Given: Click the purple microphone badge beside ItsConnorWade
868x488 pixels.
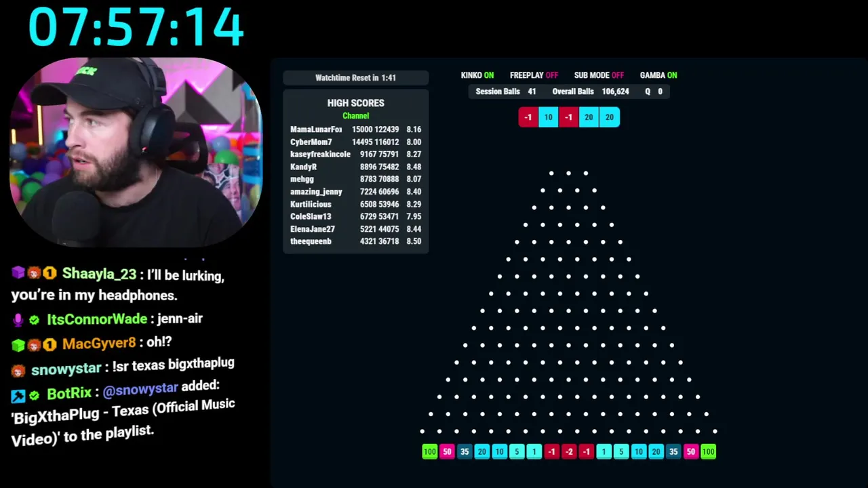Looking at the screenshot, I should tap(18, 319).
